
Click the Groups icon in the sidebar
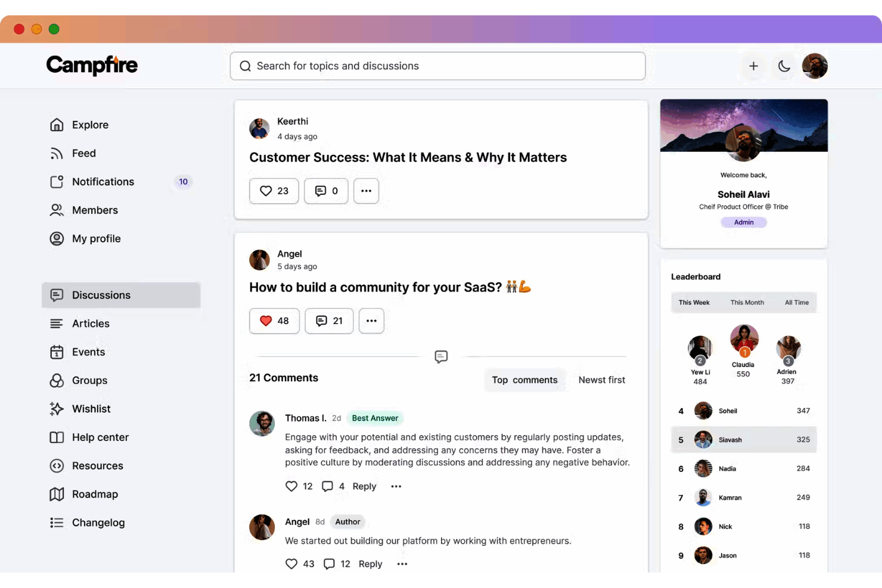coord(57,381)
